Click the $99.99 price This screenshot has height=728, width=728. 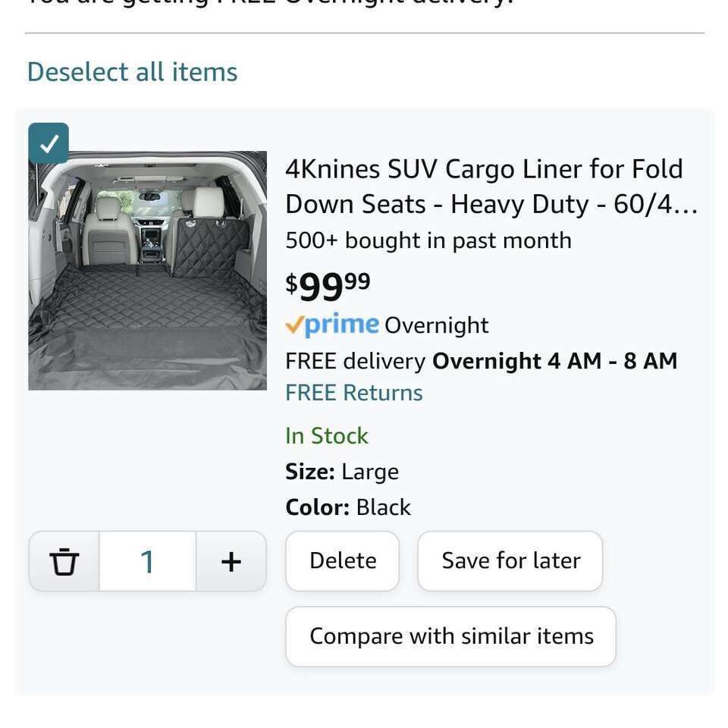(x=328, y=285)
